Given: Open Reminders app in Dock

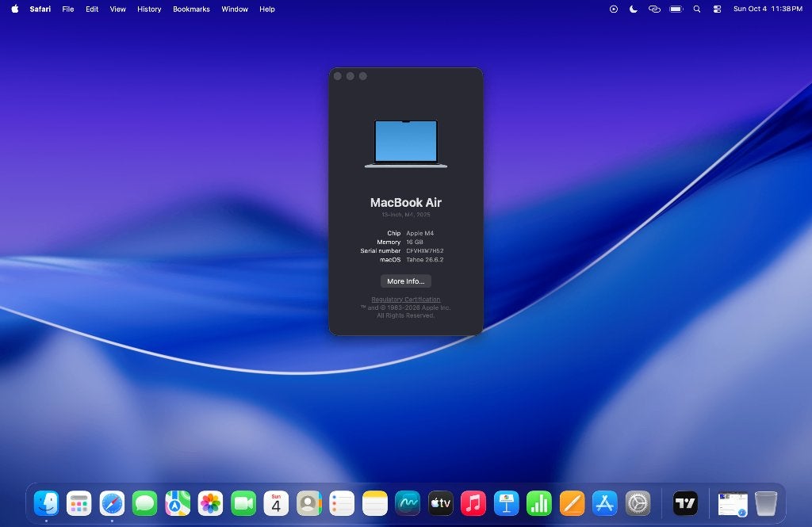Looking at the screenshot, I should (342, 503).
